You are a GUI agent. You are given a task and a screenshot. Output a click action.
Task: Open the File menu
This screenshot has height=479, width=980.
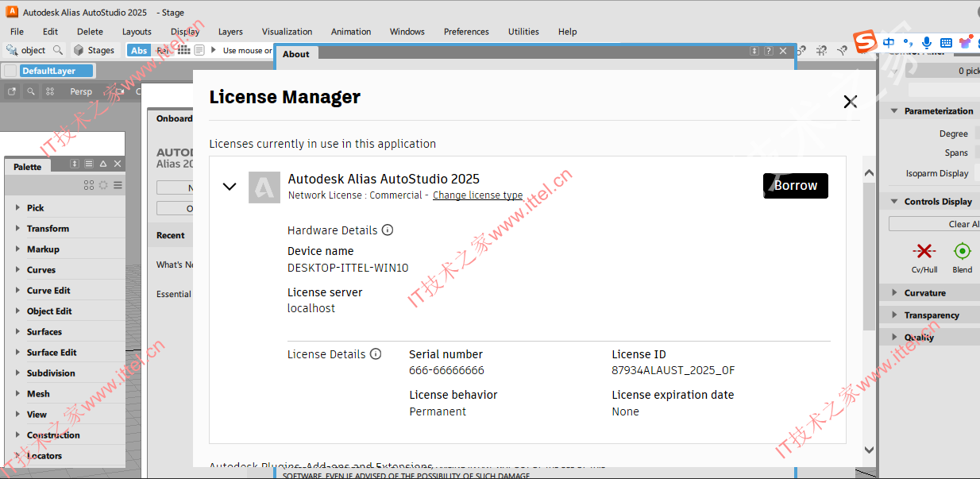click(17, 32)
